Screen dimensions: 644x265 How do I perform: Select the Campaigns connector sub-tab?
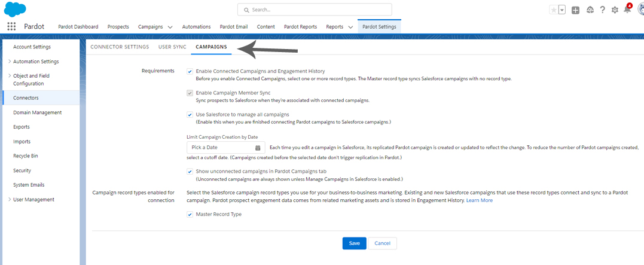[211, 47]
